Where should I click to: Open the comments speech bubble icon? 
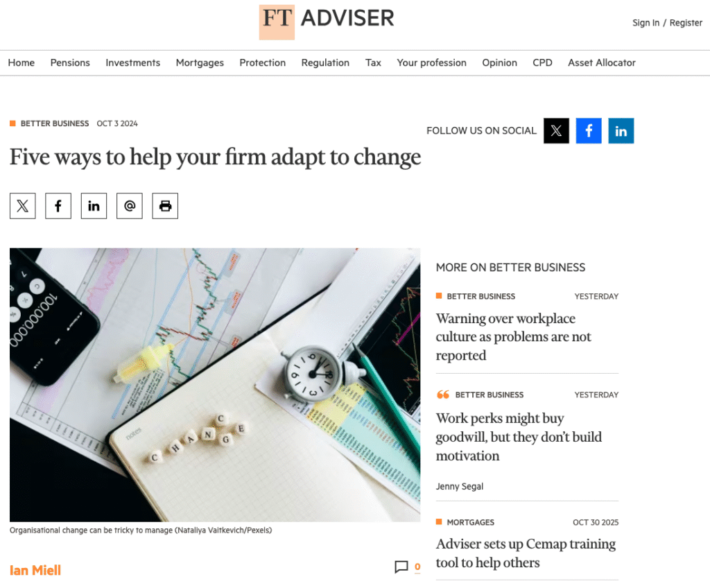(401, 567)
